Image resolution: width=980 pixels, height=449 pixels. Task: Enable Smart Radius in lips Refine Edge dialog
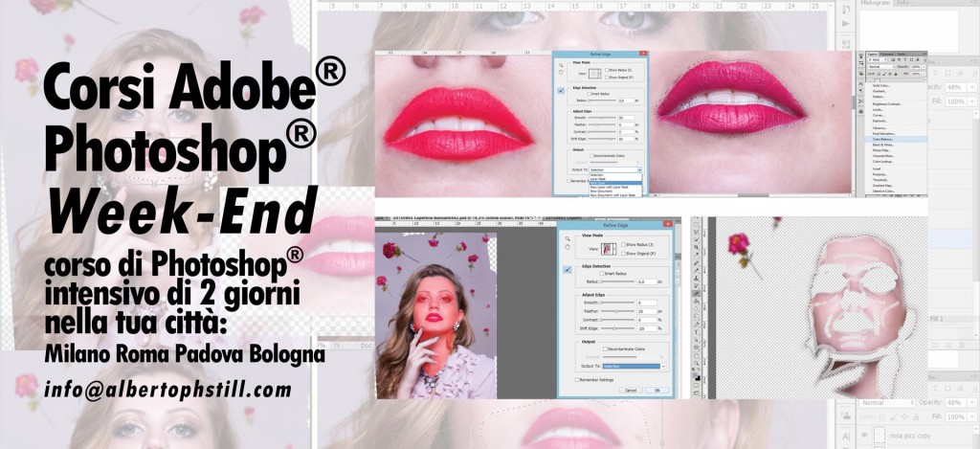[589, 94]
